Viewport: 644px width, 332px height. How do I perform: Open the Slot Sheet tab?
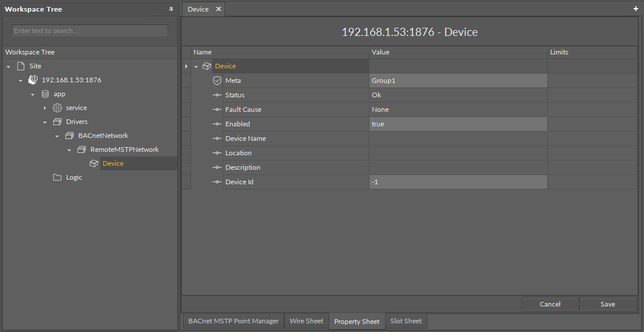click(x=405, y=321)
